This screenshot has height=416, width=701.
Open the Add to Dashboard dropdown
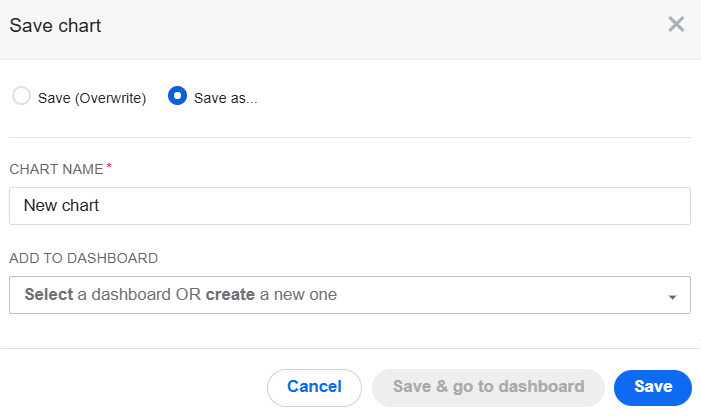tap(350, 295)
